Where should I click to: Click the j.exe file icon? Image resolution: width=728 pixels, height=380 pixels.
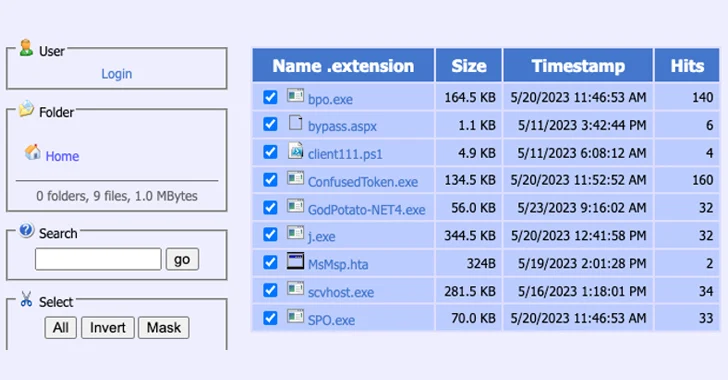pyautogui.click(x=295, y=233)
